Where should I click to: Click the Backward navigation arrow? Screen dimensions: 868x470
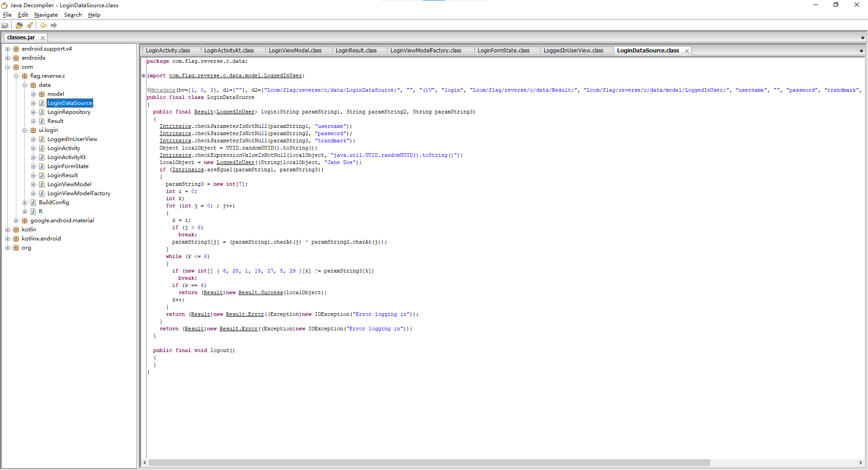click(x=43, y=25)
